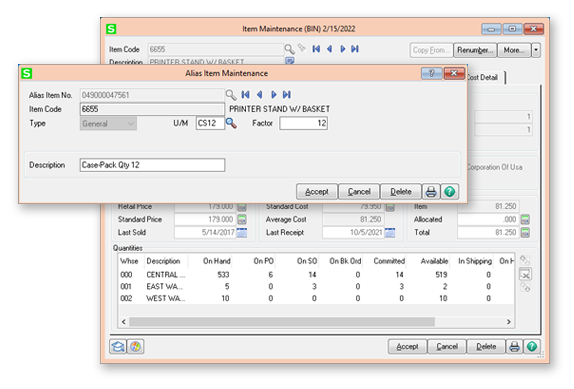Select warehouse row 000 CENTRAL
The height and width of the screenshot is (389, 574).
(x=316, y=275)
